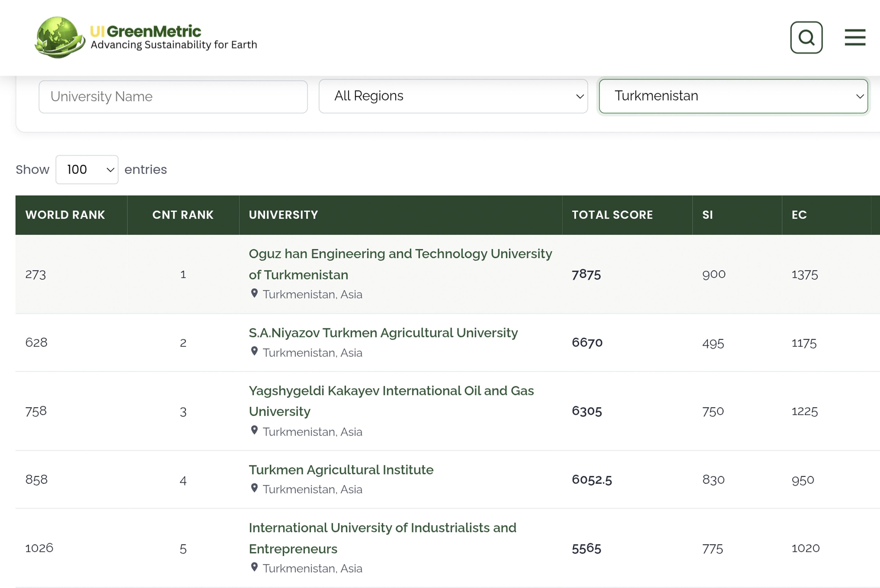Open Yagshygeldi Kakayev International Oil and Gas University
The height and width of the screenshot is (588, 880).
pyautogui.click(x=391, y=401)
